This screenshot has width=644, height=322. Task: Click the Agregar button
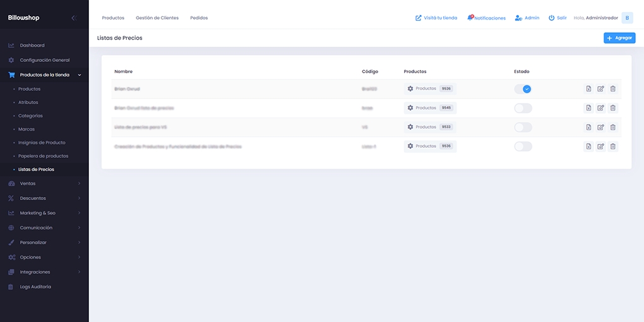[619, 38]
